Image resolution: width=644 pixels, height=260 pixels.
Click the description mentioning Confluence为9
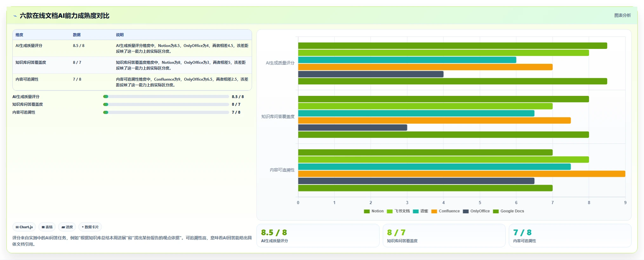[x=182, y=82]
